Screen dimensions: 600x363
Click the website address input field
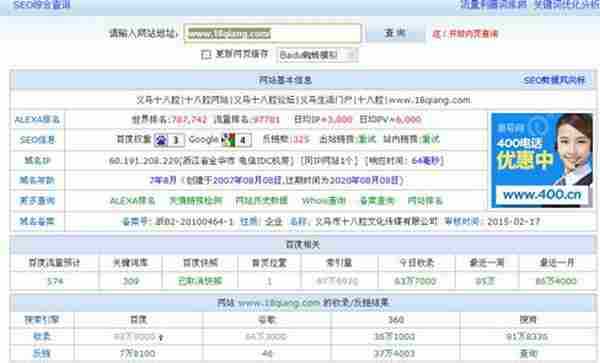272,34
